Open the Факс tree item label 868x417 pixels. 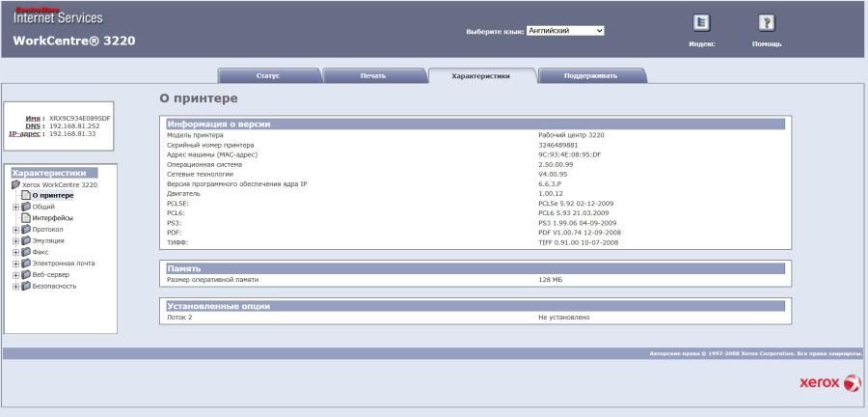41,252
